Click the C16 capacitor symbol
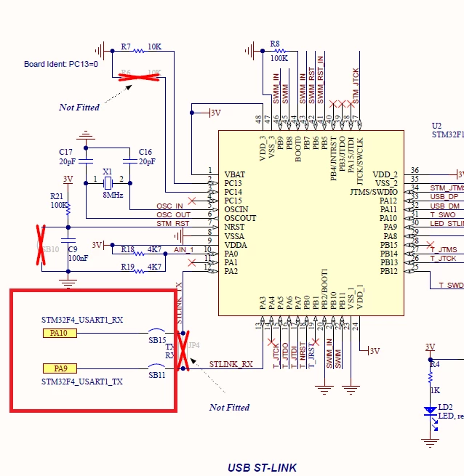464x476 pixels. (x=129, y=161)
